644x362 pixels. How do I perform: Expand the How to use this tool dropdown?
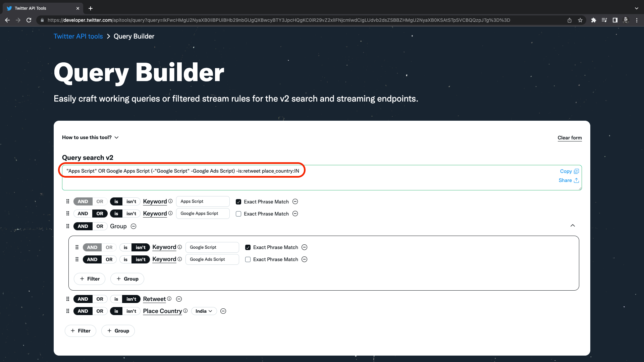pos(90,137)
